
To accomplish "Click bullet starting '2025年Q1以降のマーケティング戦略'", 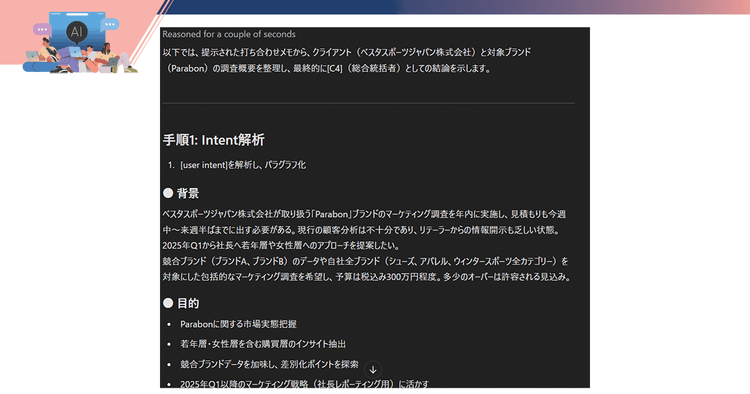I will pos(304,383).
